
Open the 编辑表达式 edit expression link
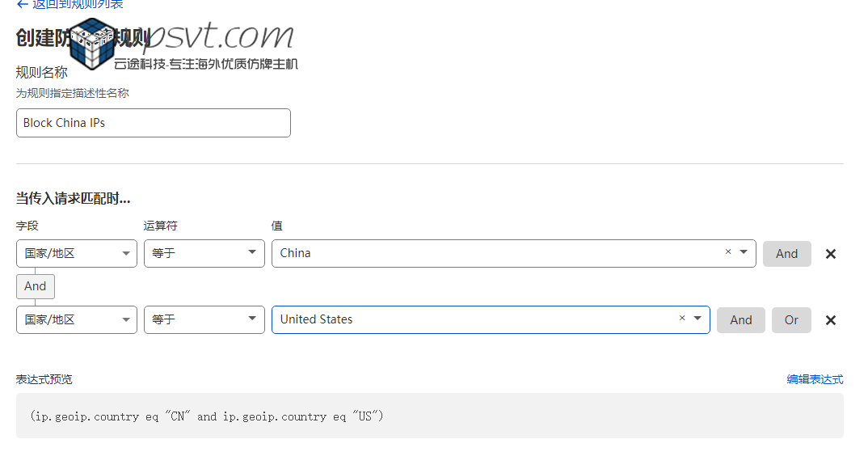[815, 379]
